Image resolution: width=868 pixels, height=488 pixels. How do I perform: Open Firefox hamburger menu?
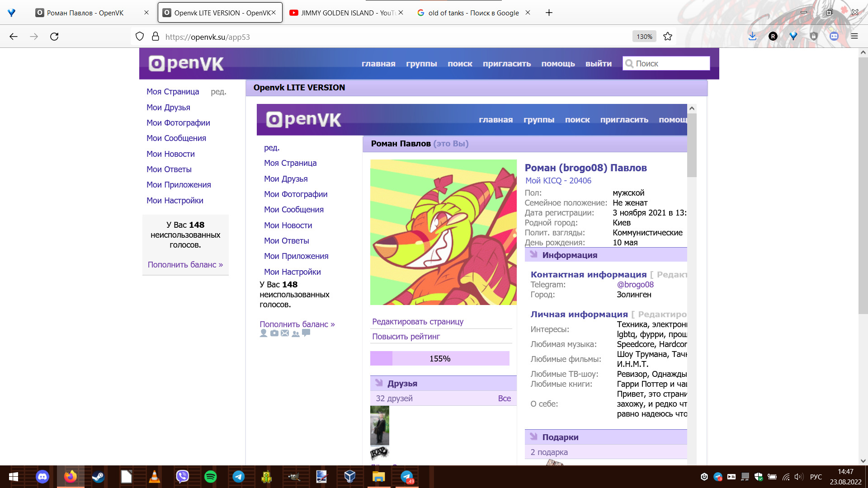click(854, 37)
